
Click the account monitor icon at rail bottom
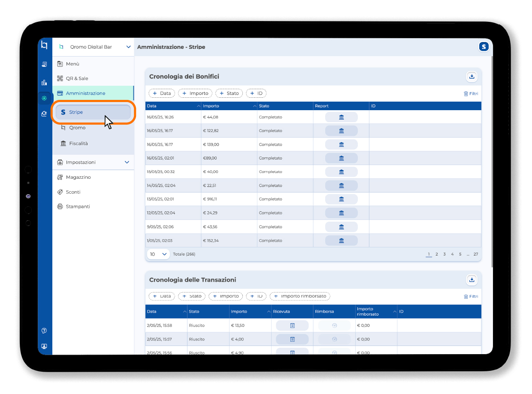pos(44,346)
